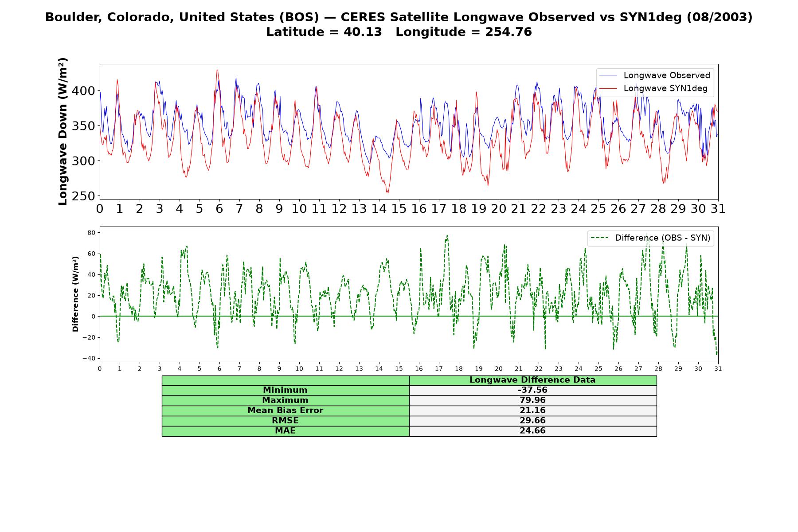Click the Latitude and Longitude subtitle
The height and width of the screenshot is (532, 798).
399,32
